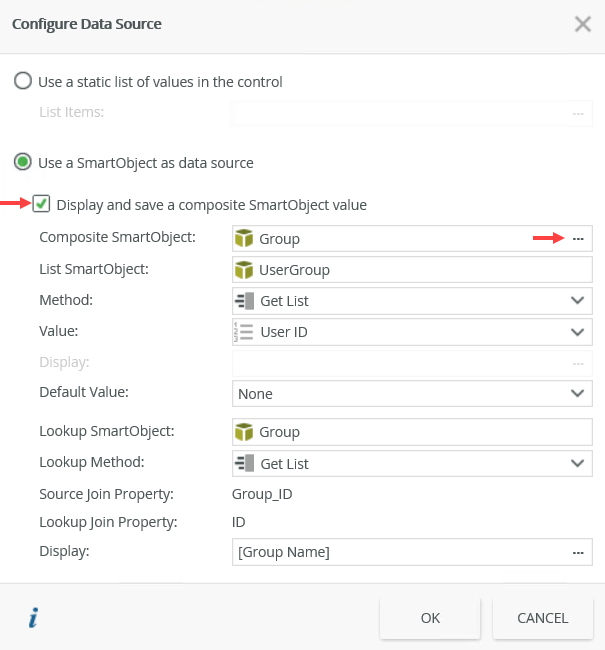Click ellipsis button in bottom Display field
Image resolution: width=605 pixels, height=650 pixels.
click(577, 552)
